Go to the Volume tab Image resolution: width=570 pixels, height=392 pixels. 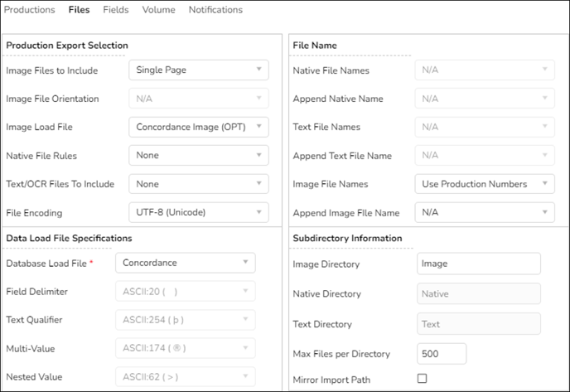click(x=158, y=10)
